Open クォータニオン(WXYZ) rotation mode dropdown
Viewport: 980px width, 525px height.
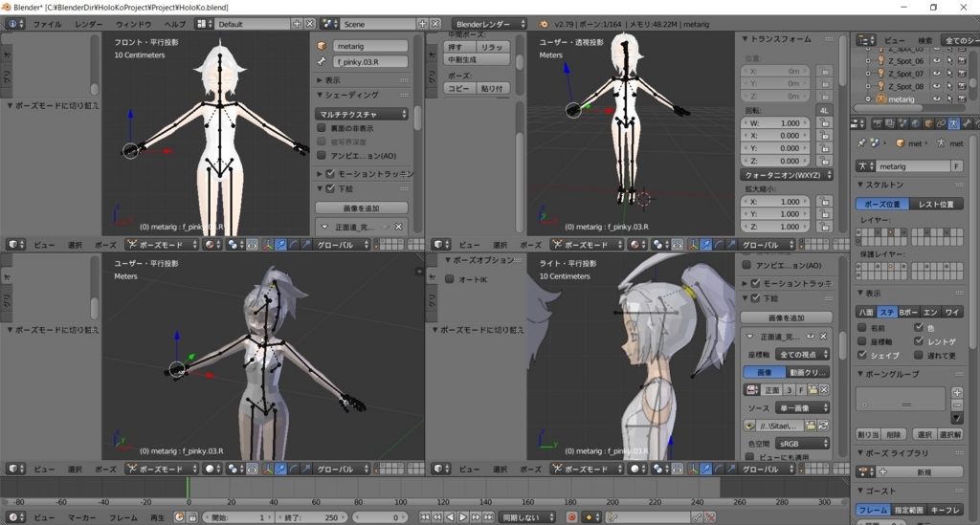pyautogui.click(x=788, y=175)
